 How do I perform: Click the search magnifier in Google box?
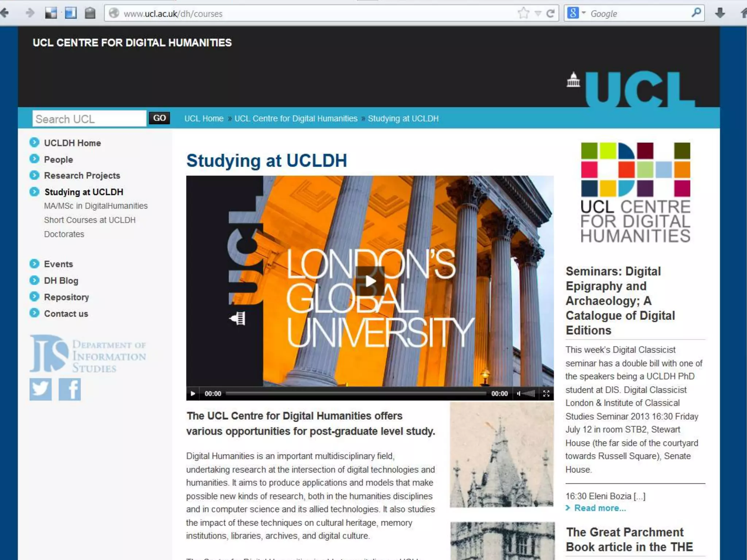(x=696, y=13)
